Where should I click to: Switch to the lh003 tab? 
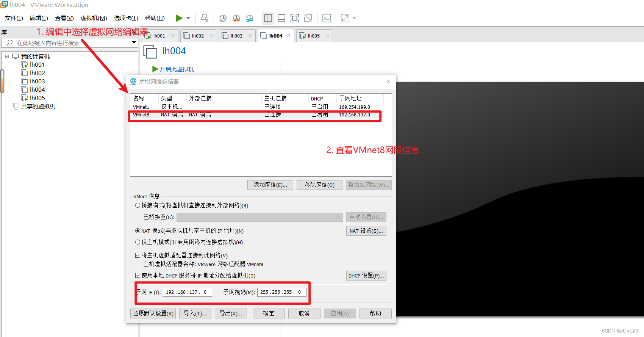(236, 36)
